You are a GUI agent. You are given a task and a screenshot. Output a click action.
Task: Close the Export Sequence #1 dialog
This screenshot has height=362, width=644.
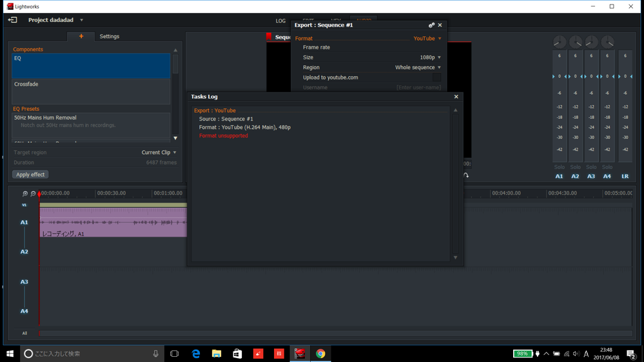pos(440,25)
